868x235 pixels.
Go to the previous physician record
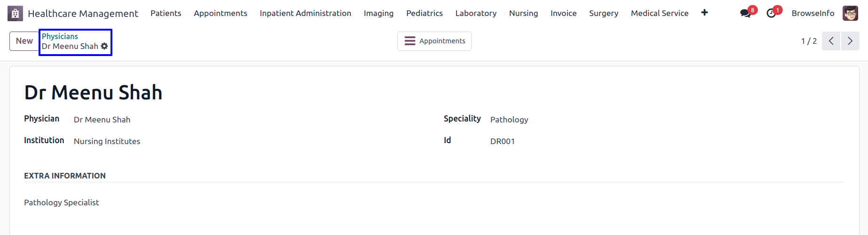coord(831,41)
